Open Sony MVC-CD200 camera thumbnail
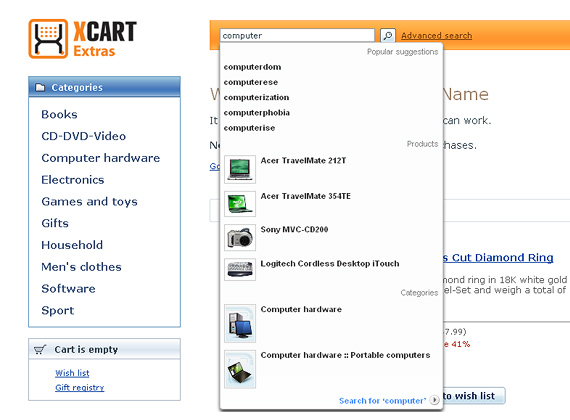The height and width of the screenshot is (420, 570). point(240,237)
